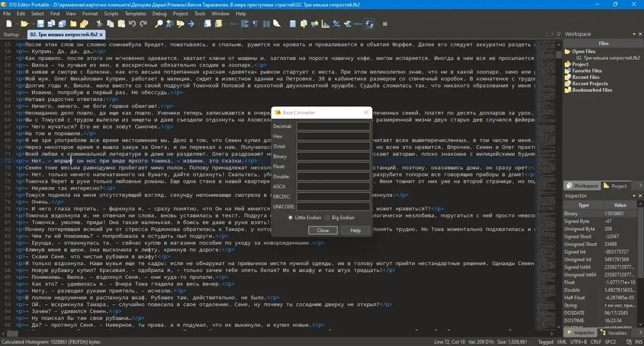Screen dimensions: 644x346
Task: Click Close button in Base Converter
Action: point(323,230)
